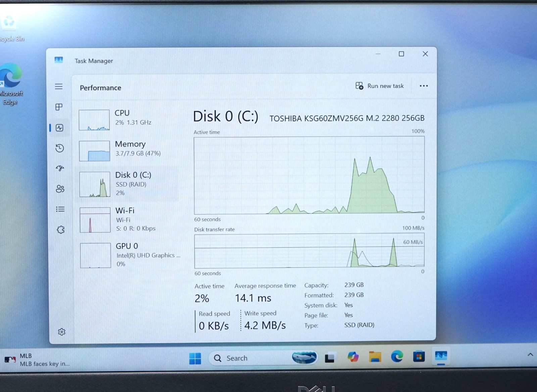This screenshot has width=537, height=392.
Task: Click the CPU mini usage graph thumbnail
Action: (x=94, y=120)
